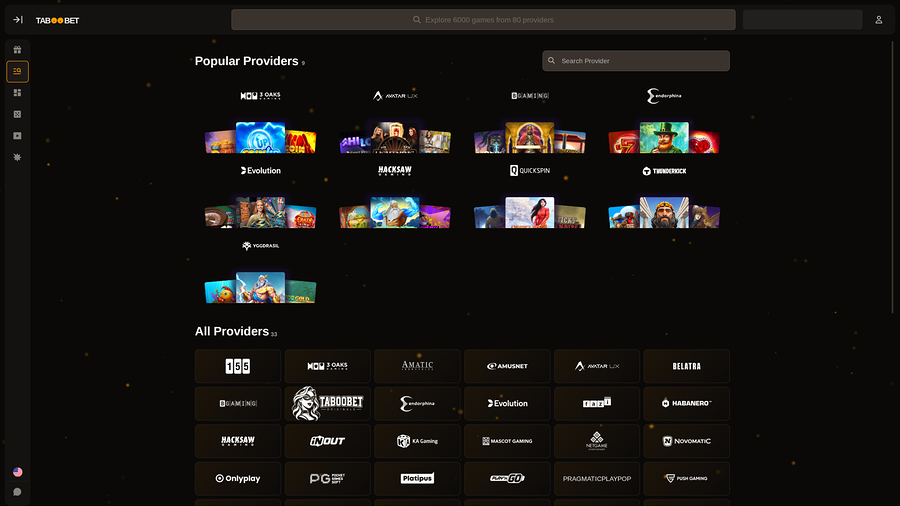The width and height of the screenshot is (900, 506).
Task: Click the page vertical scrollbar
Action: tap(893, 178)
